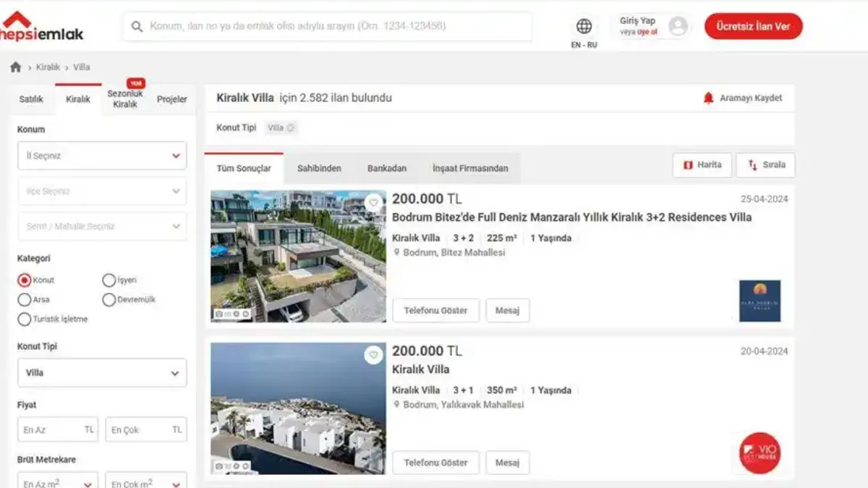Select the Turistik İşletme radio button

(25, 319)
